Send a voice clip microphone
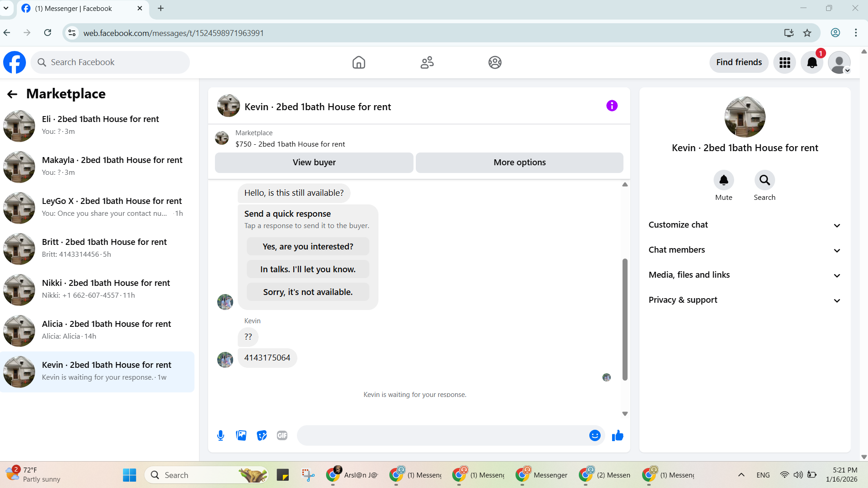The image size is (868, 488). (x=221, y=436)
